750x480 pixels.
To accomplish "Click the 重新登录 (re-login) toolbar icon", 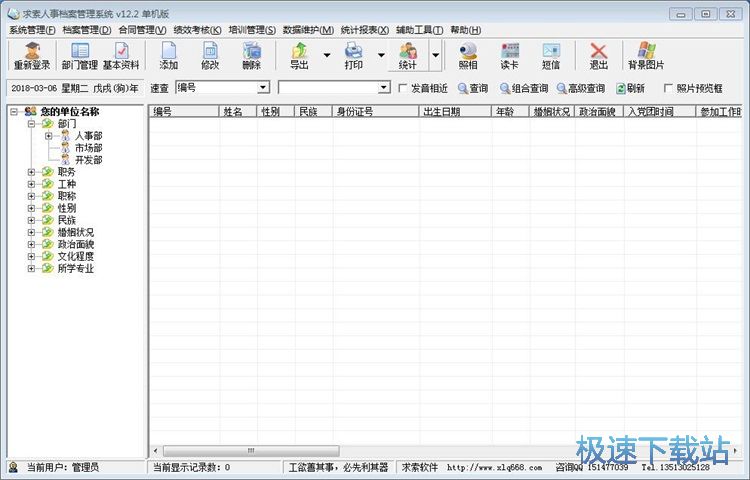I will click(x=32, y=56).
